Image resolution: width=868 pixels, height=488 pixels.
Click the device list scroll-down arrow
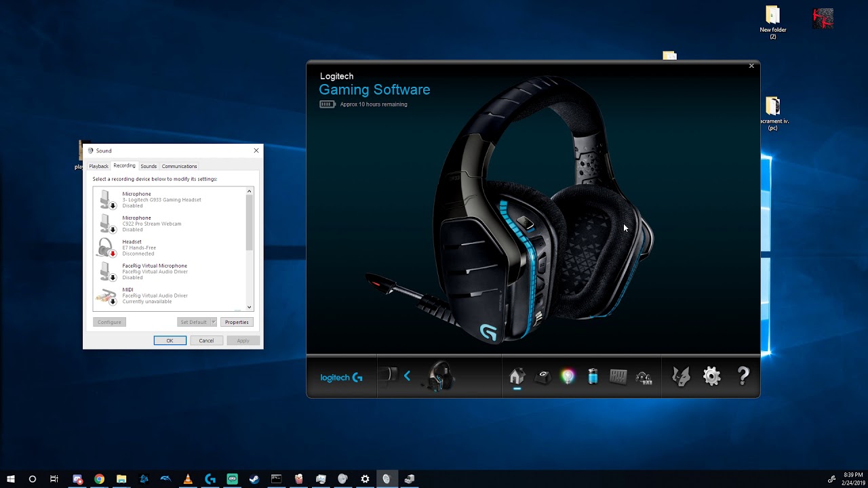(250, 307)
